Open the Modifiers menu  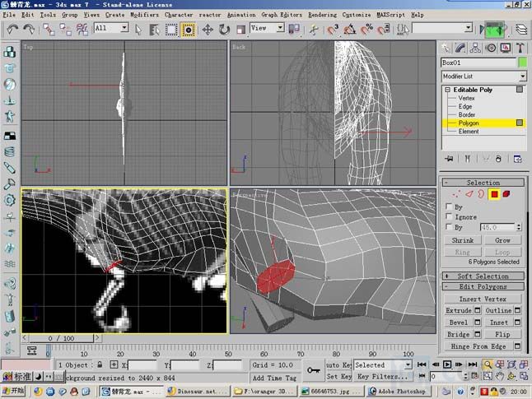pyautogui.click(x=144, y=15)
